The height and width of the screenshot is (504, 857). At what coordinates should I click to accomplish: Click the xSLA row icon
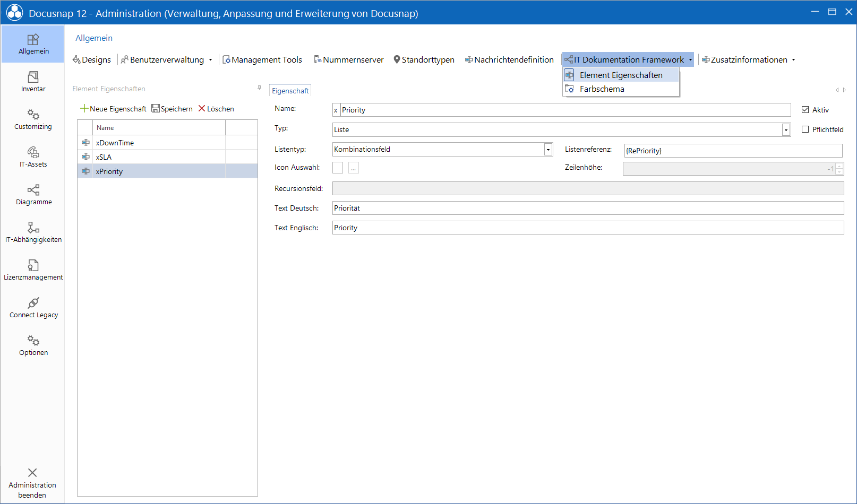[85, 157]
